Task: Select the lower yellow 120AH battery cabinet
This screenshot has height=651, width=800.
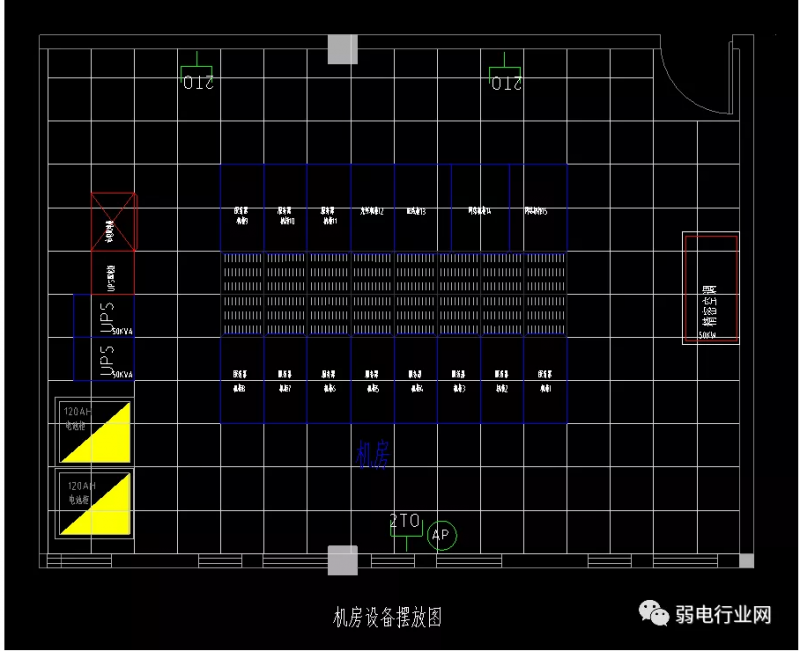Action: point(95,503)
